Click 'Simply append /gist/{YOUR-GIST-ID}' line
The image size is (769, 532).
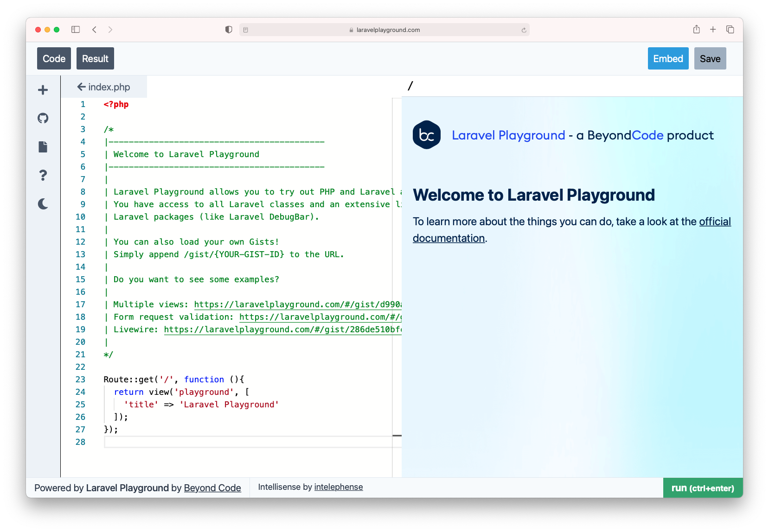tap(229, 254)
